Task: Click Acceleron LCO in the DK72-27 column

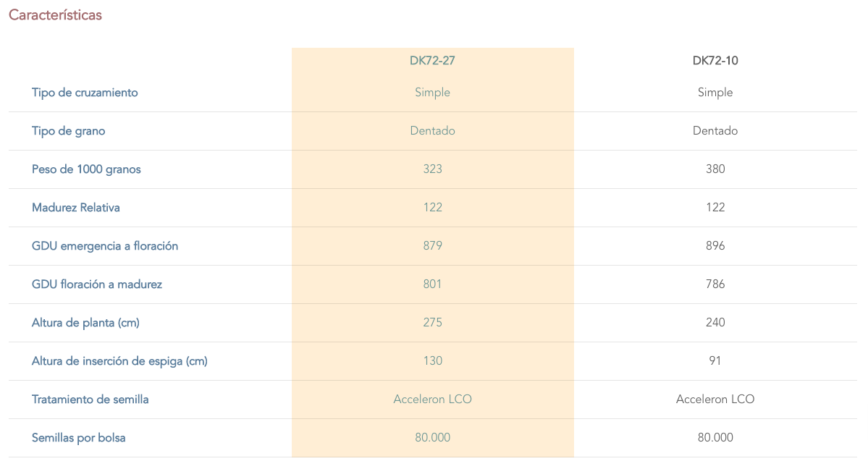Action: (432, 400)
